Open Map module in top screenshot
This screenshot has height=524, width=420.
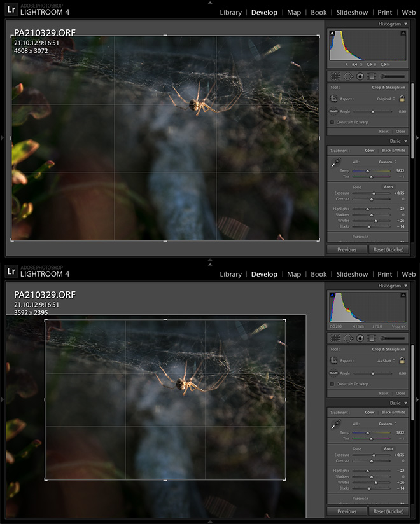pos(294,12)
